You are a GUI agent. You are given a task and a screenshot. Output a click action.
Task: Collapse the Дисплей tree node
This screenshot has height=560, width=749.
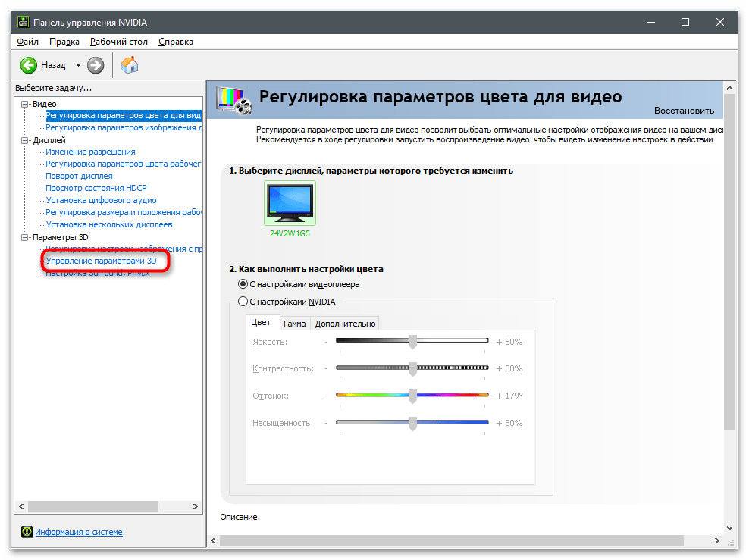coord(25,140)
